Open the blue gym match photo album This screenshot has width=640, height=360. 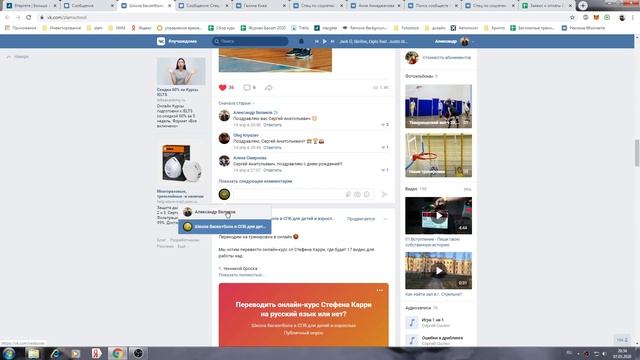[438, 106]
